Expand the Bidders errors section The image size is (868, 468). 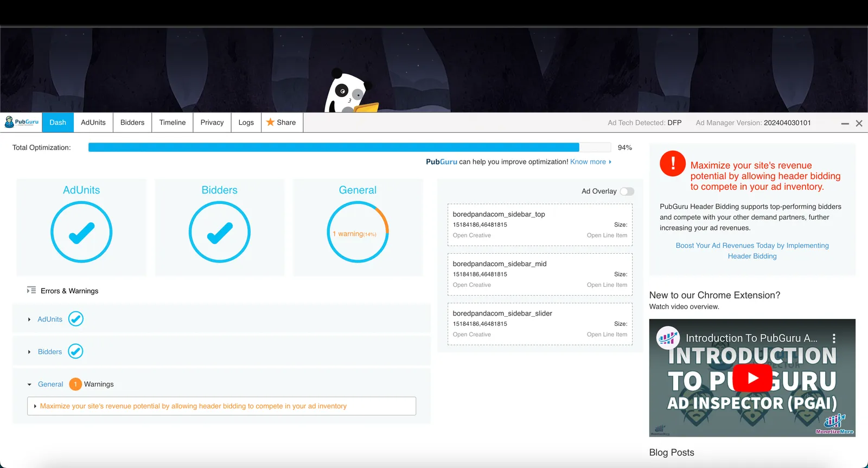click(x=29, y=352)
